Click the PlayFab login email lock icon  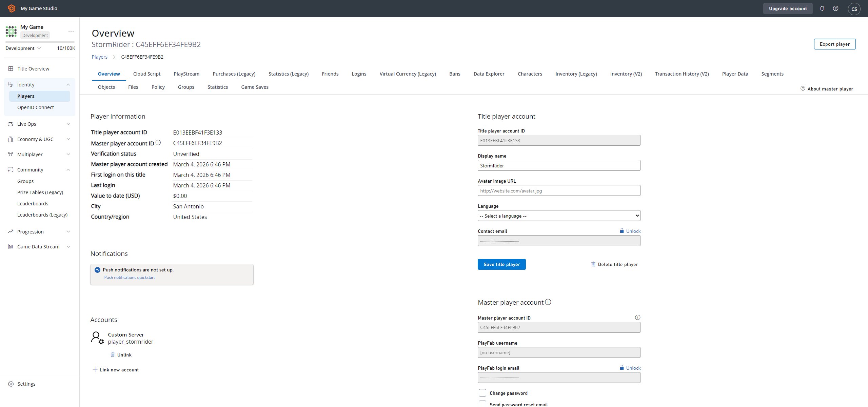(622, 368)
